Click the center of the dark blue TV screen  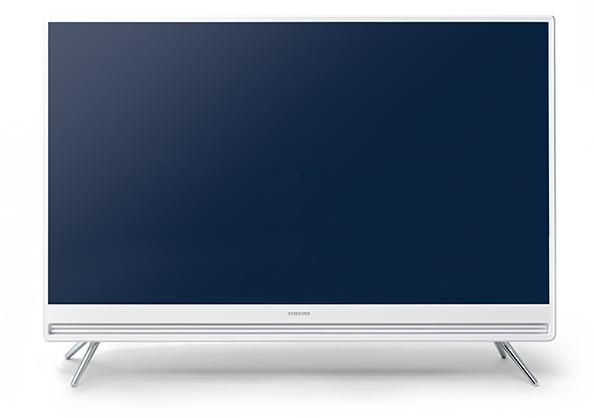[x=298, y=163]
